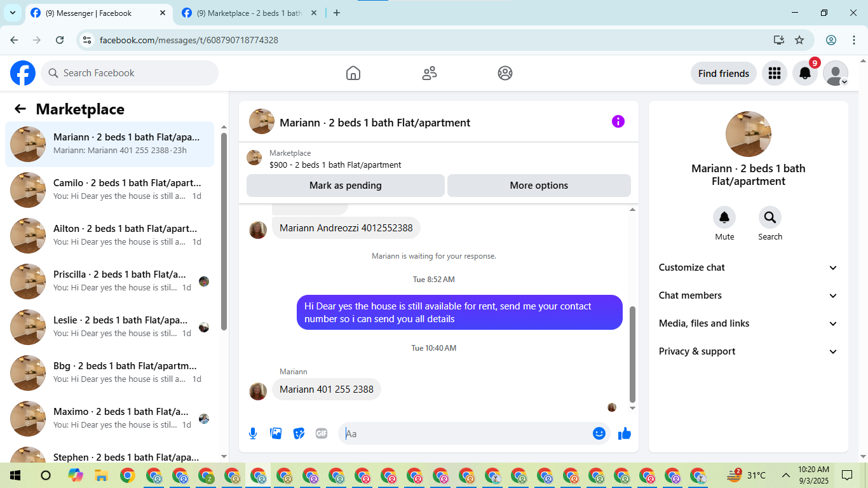Expand Chat members section
This screenshot has height=488, width=868.
[x=749, y=295]
